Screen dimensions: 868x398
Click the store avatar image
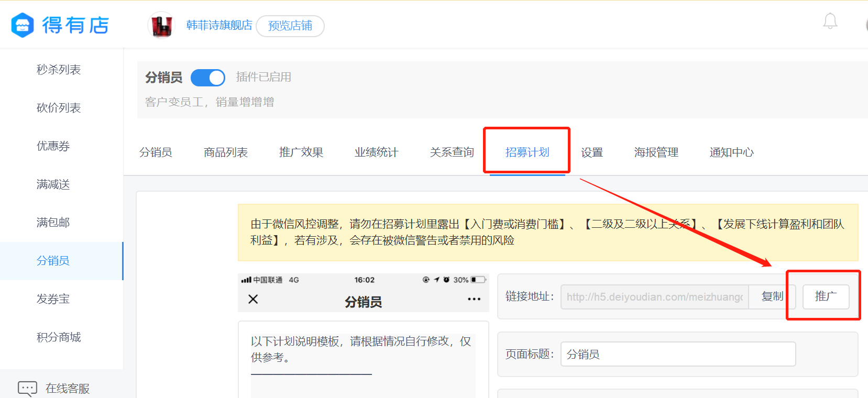161,25
